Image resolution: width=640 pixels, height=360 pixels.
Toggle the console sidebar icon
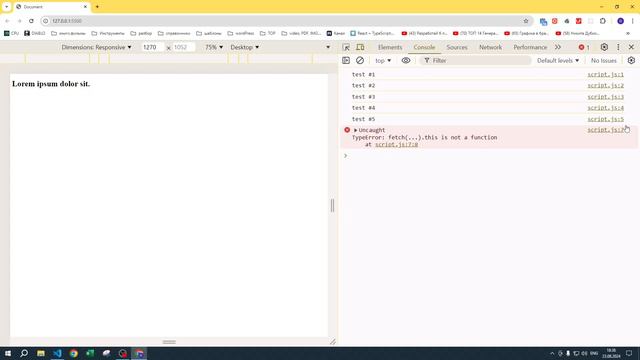coord(346,60)
